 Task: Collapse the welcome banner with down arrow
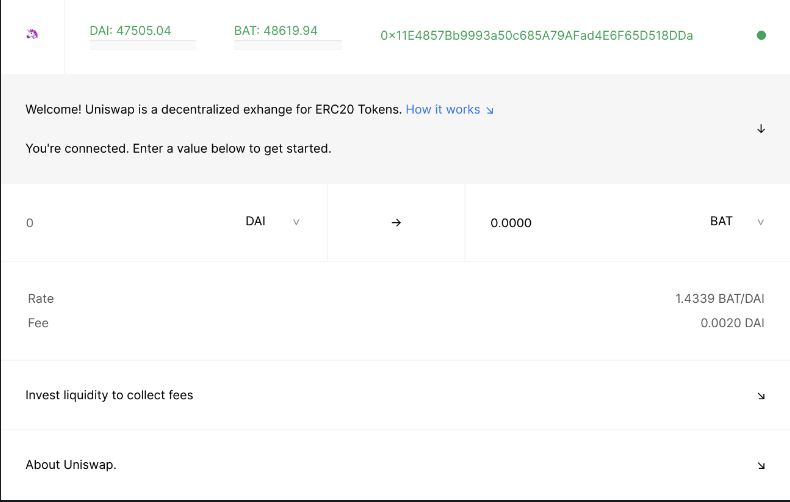[x=761, y=129]
